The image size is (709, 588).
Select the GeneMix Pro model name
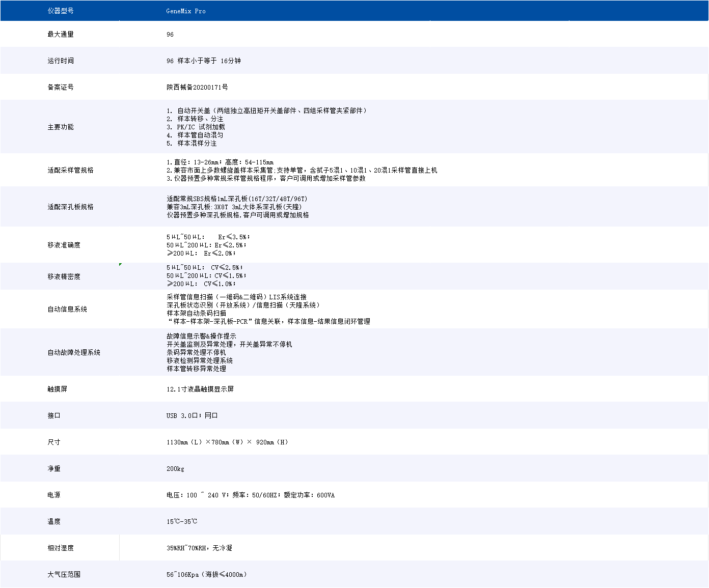coord(186,11)
